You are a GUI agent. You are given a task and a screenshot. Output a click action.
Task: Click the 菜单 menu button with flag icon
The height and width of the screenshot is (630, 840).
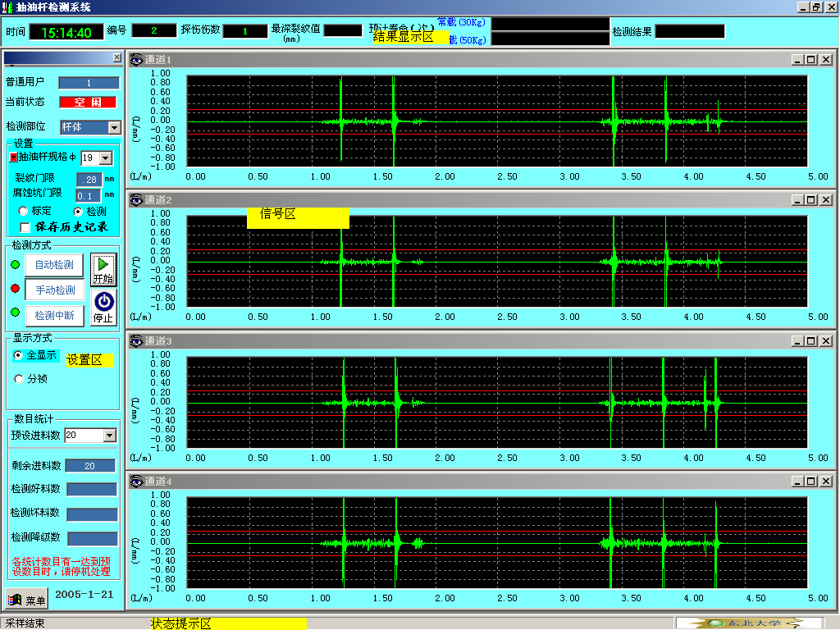pos(26,600)
